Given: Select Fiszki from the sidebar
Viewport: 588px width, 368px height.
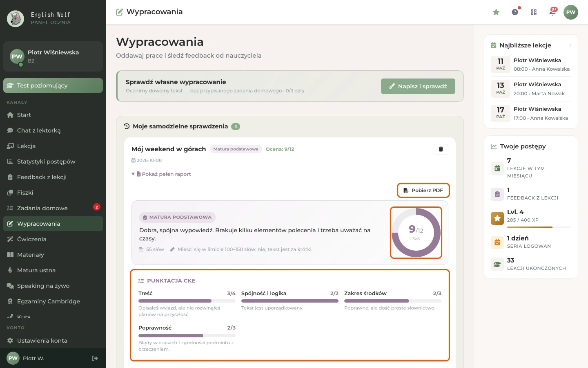Looking at the screenshot, I should pos(53,193).
